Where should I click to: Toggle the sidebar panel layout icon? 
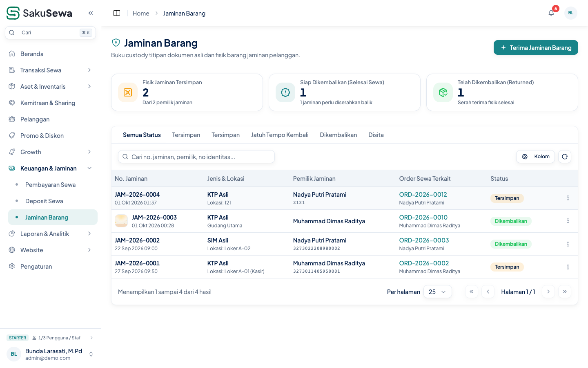117,13
